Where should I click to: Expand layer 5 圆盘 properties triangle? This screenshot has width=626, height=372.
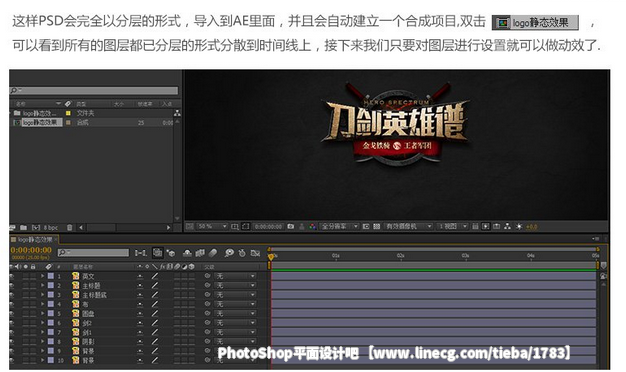43,313
